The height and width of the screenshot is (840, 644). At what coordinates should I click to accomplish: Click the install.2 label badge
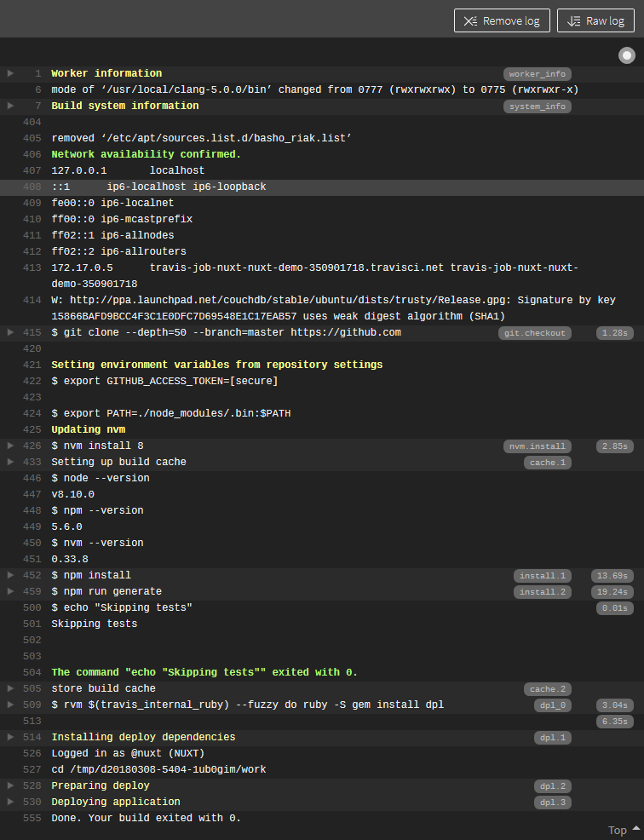pos(543,592)
